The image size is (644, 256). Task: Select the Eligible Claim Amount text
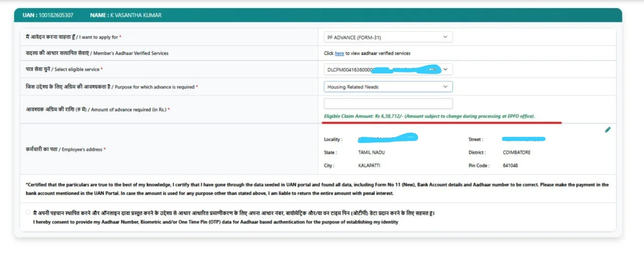point(430,116)
